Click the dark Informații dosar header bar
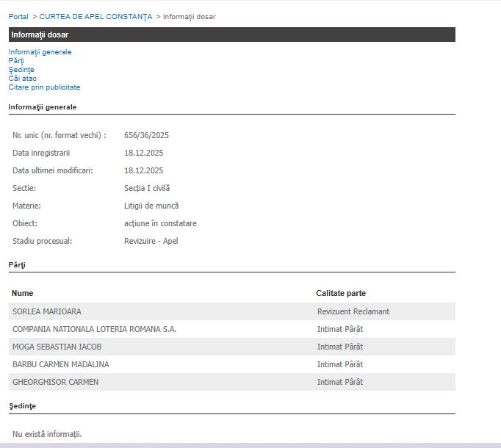 tap(231, 35)
